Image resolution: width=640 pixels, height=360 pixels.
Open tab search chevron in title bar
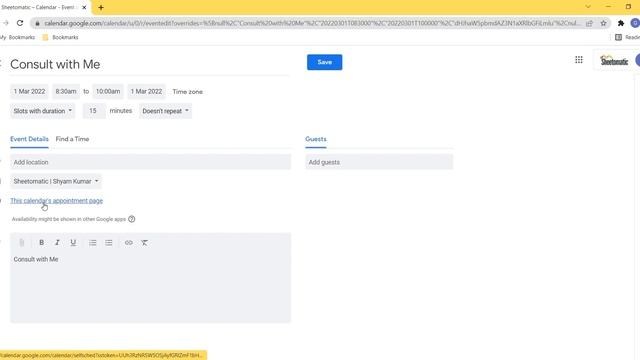pos(588,7)
